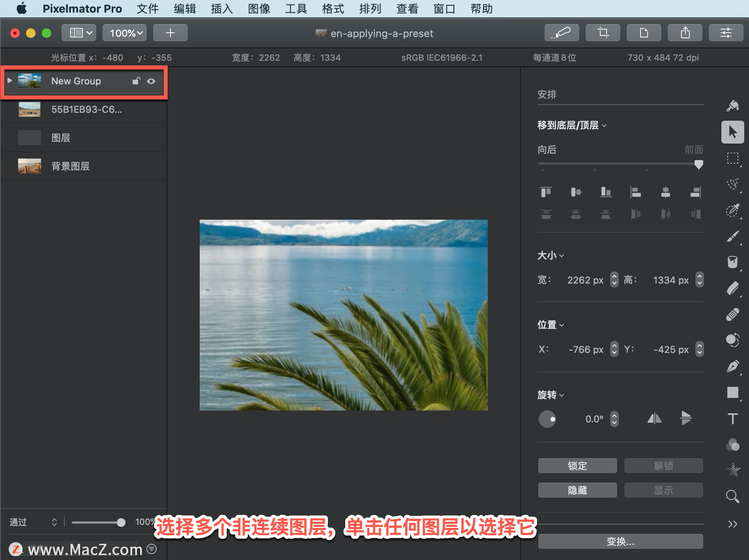Viewport: 749px width, 560px height.
Task: Click the Share toolbar button
Action: pyautogui.click(x=685, y=33)
